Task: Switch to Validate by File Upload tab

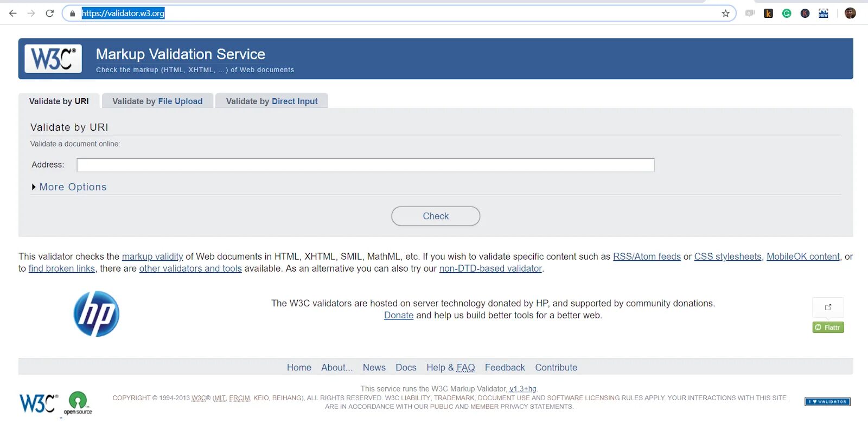Action: tap(157, 101)
